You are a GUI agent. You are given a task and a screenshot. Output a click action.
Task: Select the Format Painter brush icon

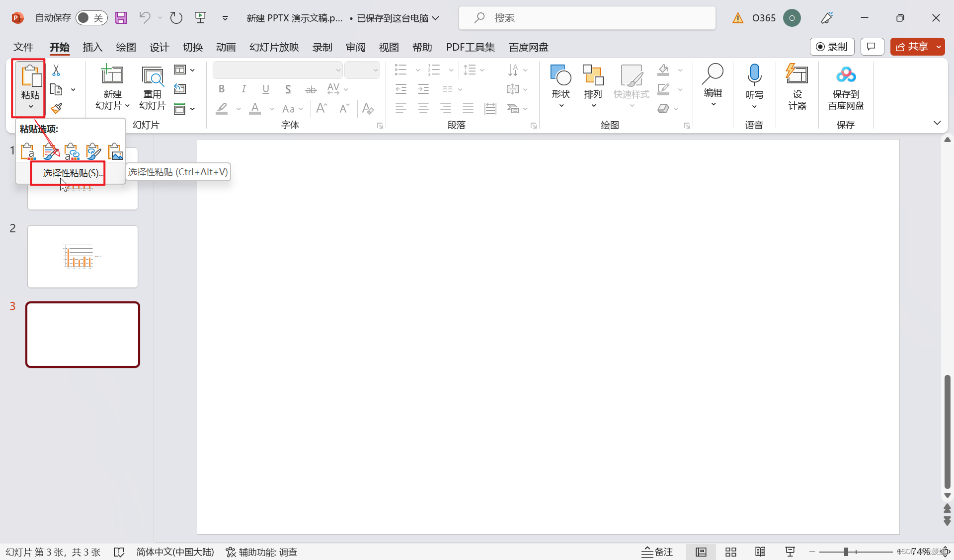click(56, 108)
